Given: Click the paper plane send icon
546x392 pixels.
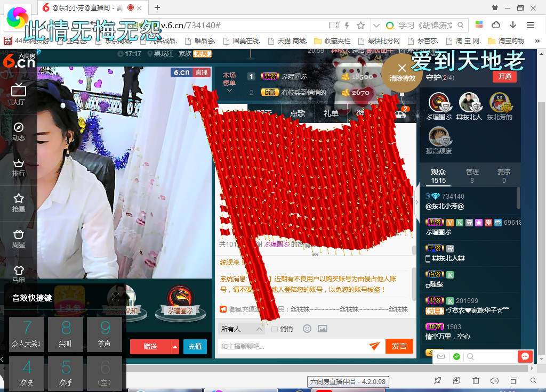Looking at the screenshot, I should pyautogui.click(x=375, y=346).
